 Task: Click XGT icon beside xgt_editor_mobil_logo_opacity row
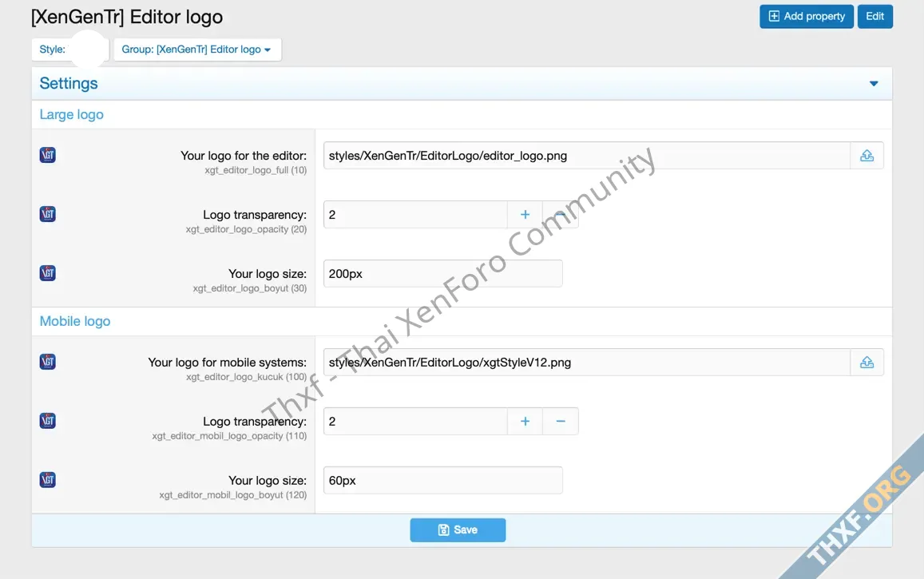point(48,421)
